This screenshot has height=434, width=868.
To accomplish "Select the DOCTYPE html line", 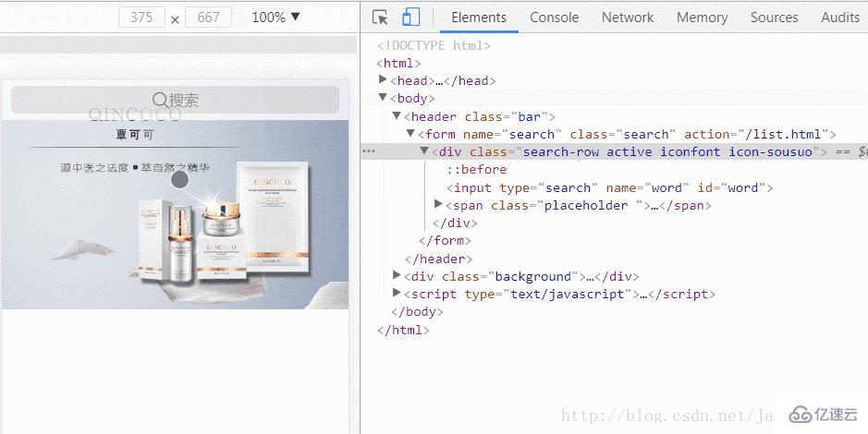I will [434, 45].
